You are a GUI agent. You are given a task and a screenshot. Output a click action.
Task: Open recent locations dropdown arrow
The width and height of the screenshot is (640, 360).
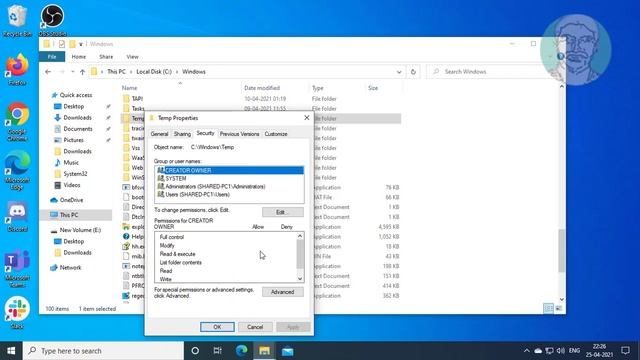[x=73, y=72]
